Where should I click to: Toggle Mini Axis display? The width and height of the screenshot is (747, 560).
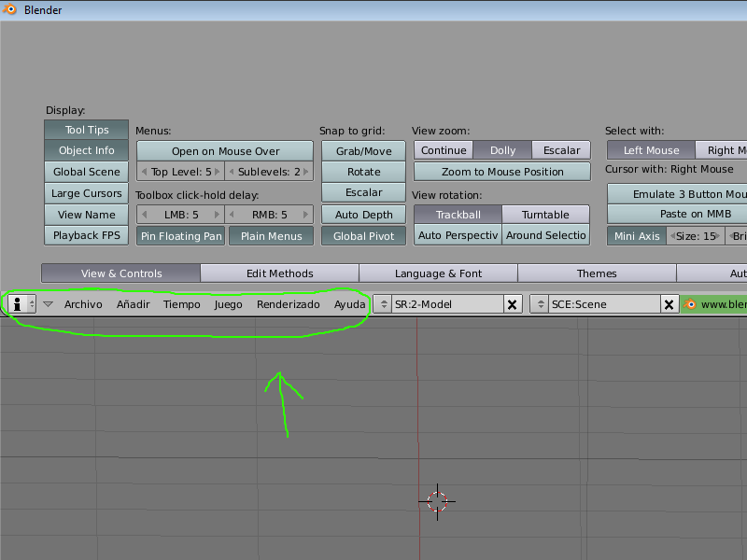click(x=637, y=236)
